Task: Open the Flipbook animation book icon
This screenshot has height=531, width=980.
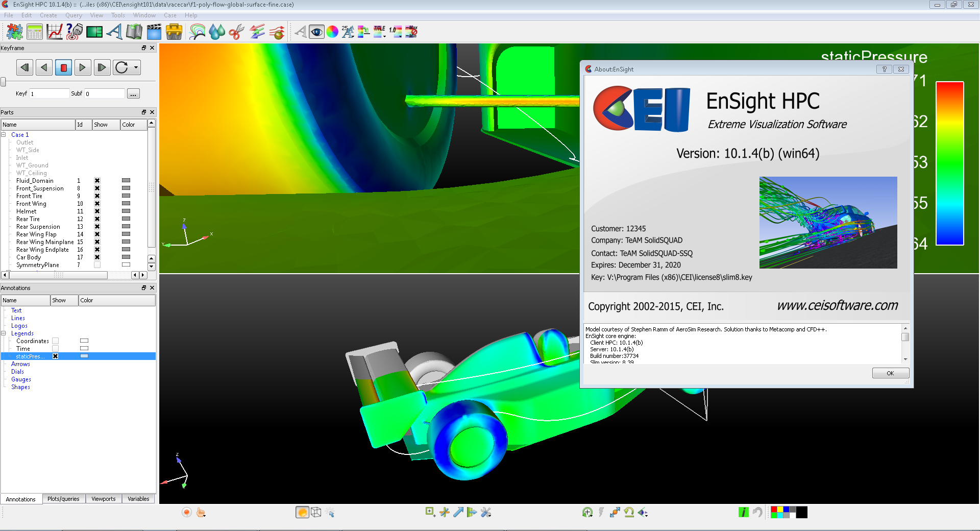Action: (134, 32)
